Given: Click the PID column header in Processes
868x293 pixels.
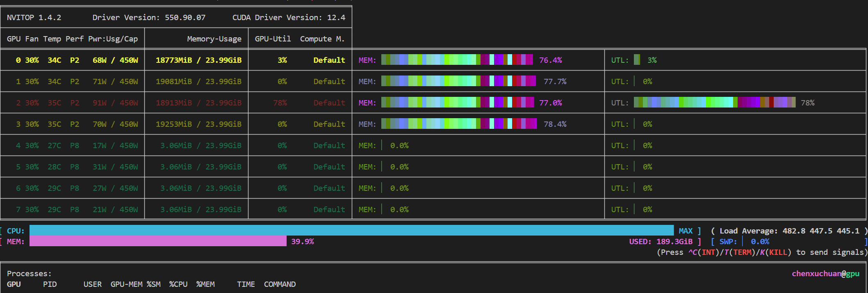Looking at the screenshot, I should pos(50,284).
